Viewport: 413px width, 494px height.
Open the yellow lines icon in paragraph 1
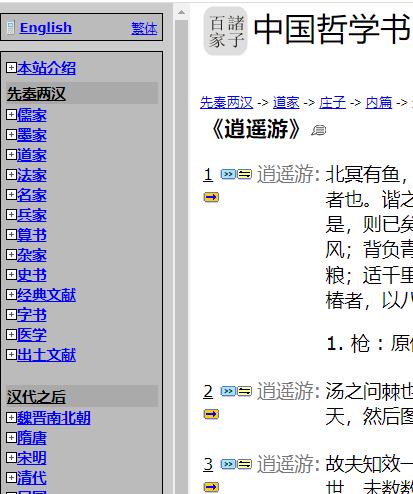point(245,174)
